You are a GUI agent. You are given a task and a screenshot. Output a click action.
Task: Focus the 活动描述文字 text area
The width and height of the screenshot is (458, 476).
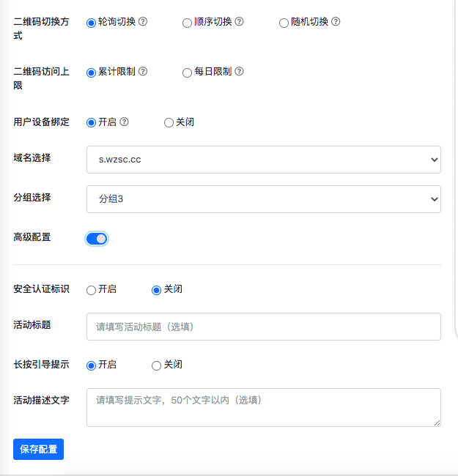264,407
